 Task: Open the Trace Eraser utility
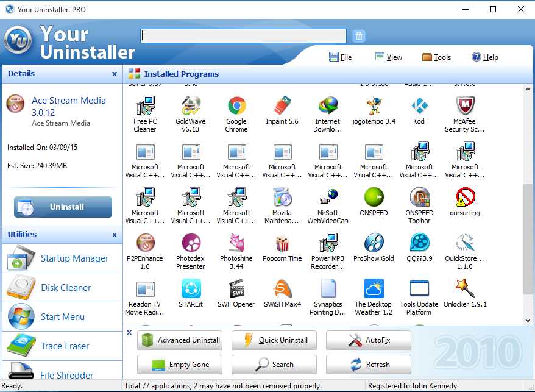(62, 346)
